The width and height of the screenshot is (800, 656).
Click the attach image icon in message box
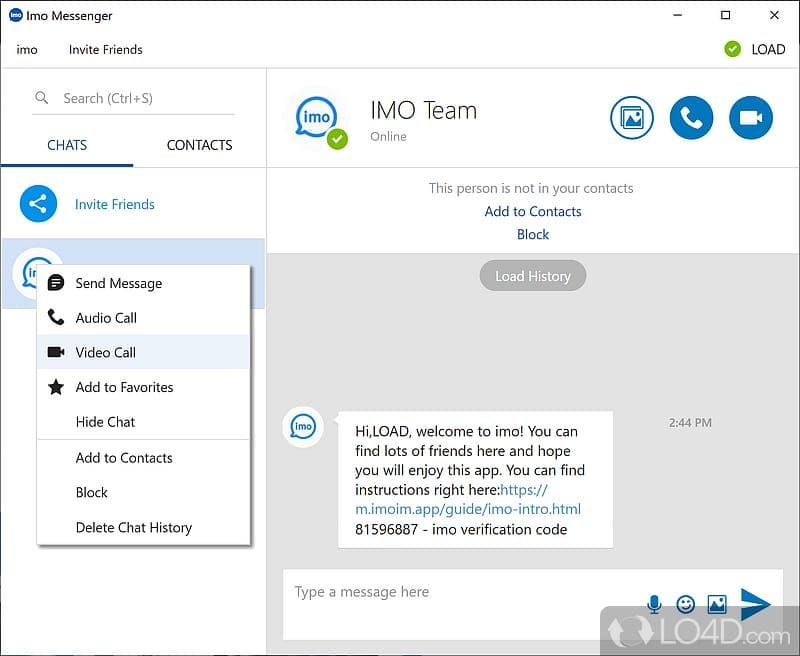pos(717,604)
